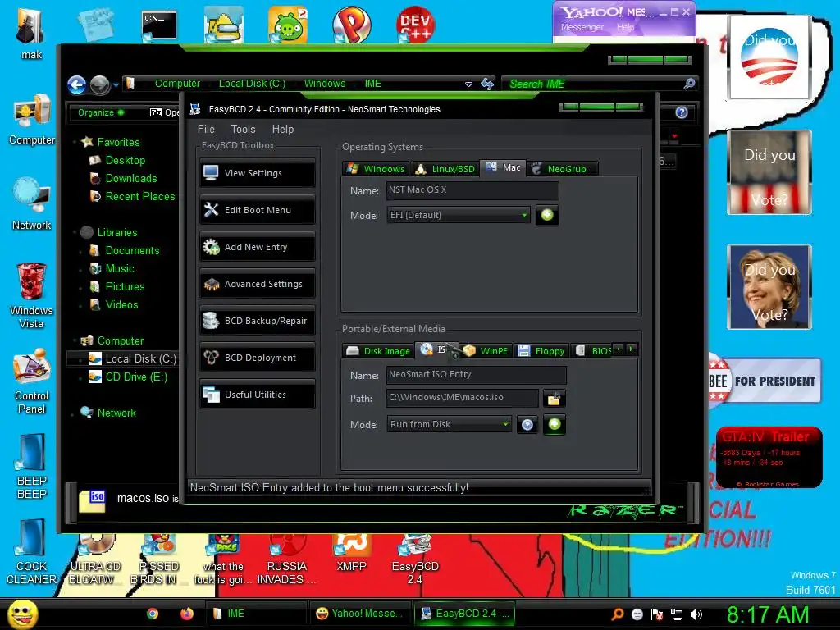Click Local Disk (C:) breadcrumb in address bar
Screen dimensions: 840x630
(252, 84)
